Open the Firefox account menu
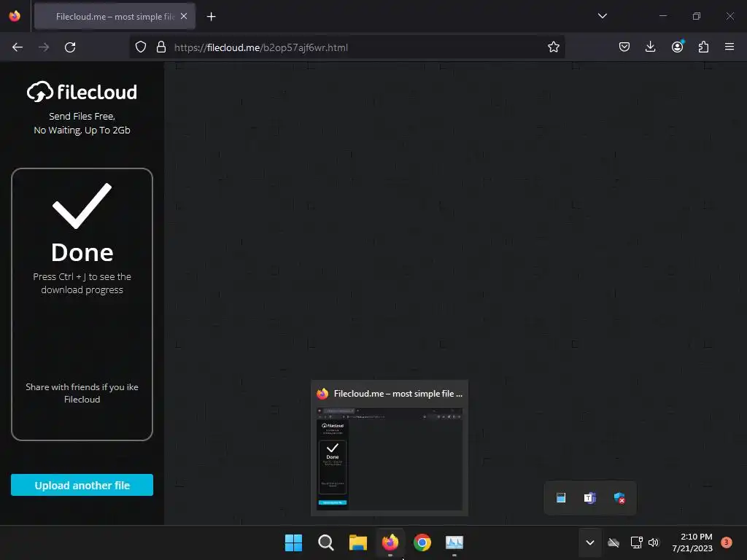 [678, 47]
